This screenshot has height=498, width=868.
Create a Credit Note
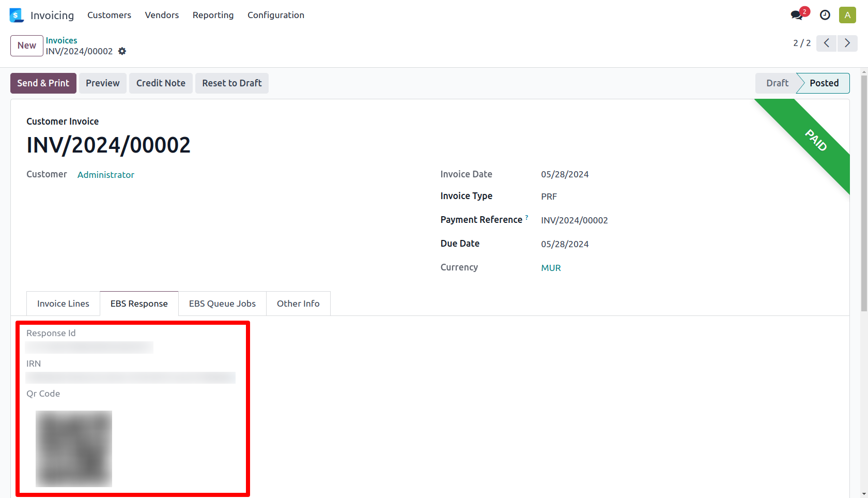161,83
